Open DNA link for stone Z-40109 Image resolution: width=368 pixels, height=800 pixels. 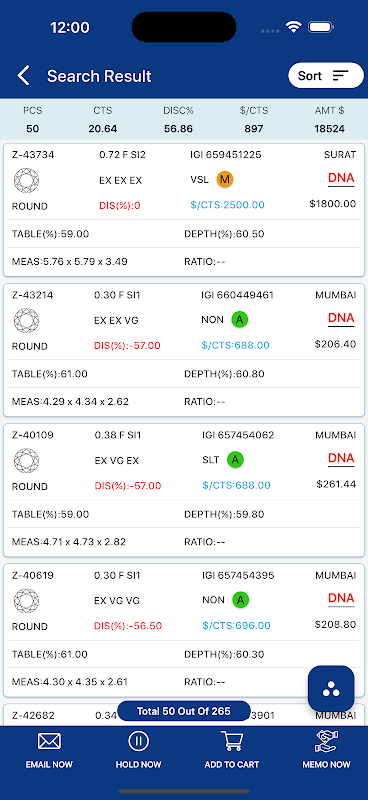[x=341, y=459]
